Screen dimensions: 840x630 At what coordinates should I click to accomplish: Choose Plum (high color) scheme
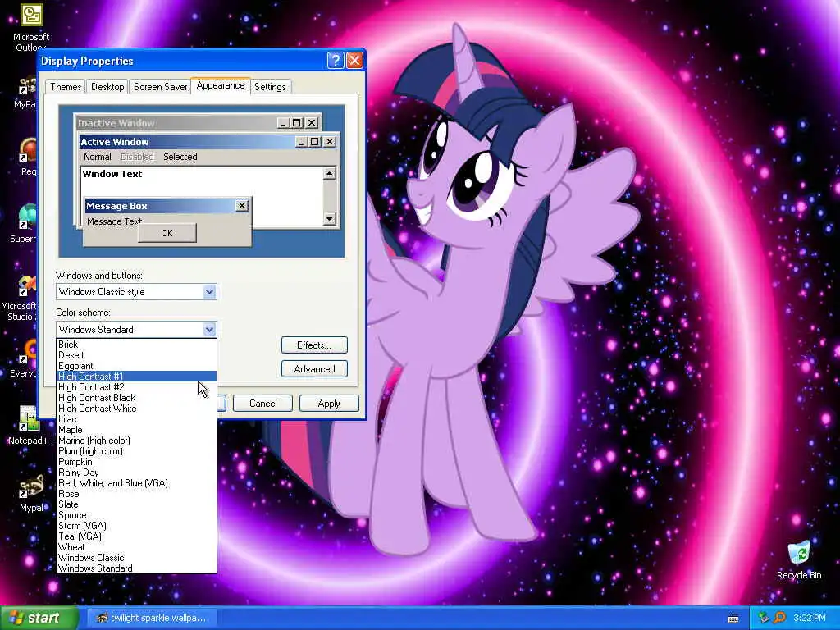coord(137,451)
